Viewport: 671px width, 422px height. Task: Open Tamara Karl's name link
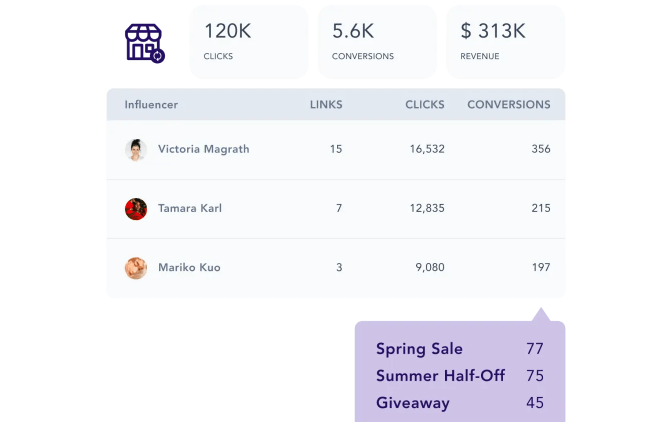(190, 208)
